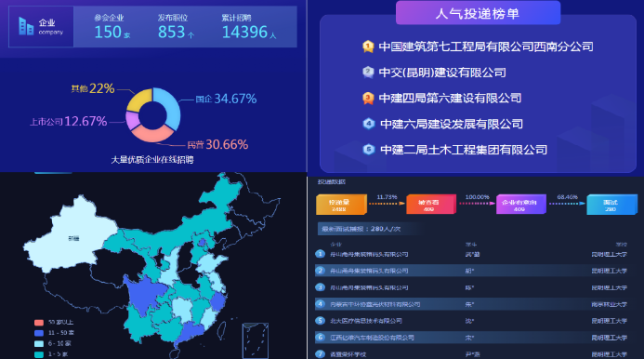The width and height of the screenshot is (644, 359).
Task: Toggle the teal 1-5家 legend item
Action: (51, 354)
